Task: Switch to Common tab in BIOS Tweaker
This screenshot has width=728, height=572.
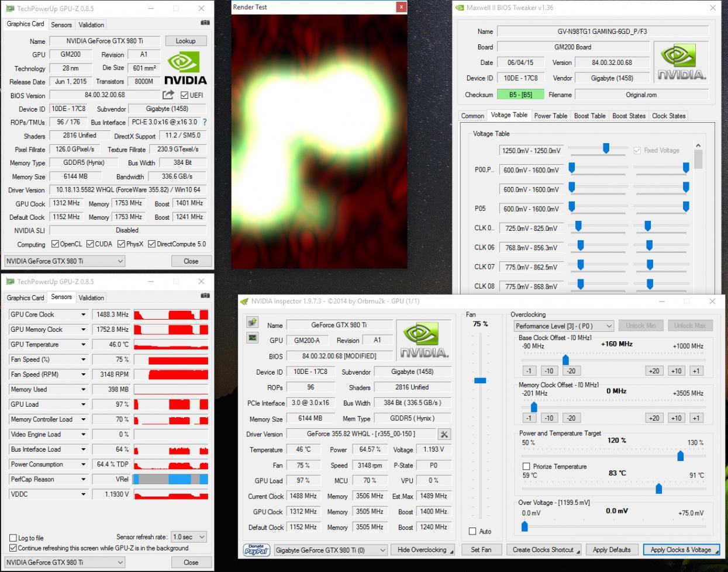Action: (x=472, y=116)
